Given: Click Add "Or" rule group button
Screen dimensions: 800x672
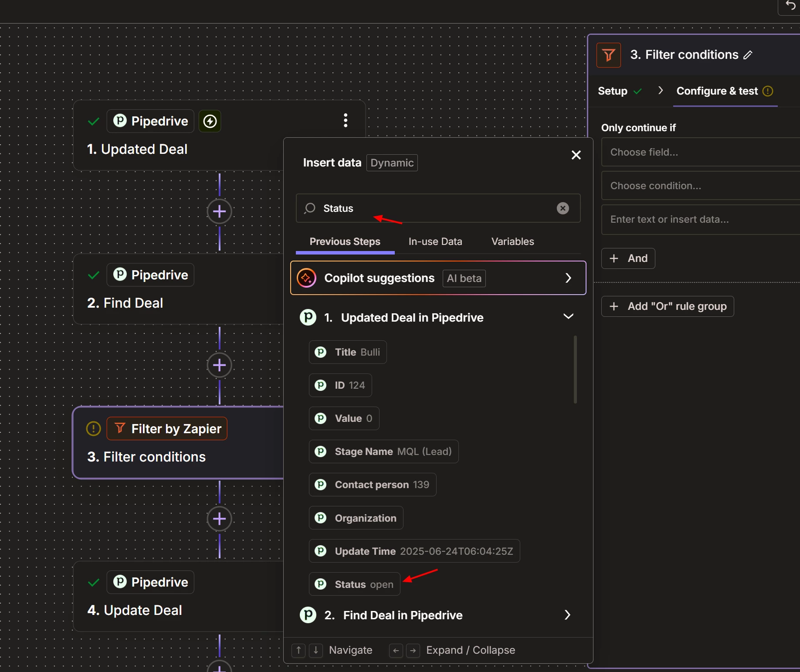Looking at the screenshot, I should (668, 306).
